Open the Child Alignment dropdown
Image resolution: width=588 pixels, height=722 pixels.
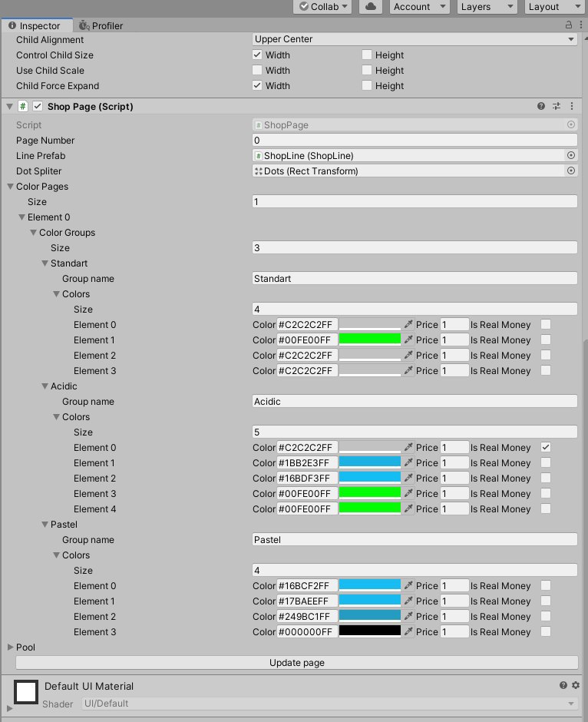[415, 39]
